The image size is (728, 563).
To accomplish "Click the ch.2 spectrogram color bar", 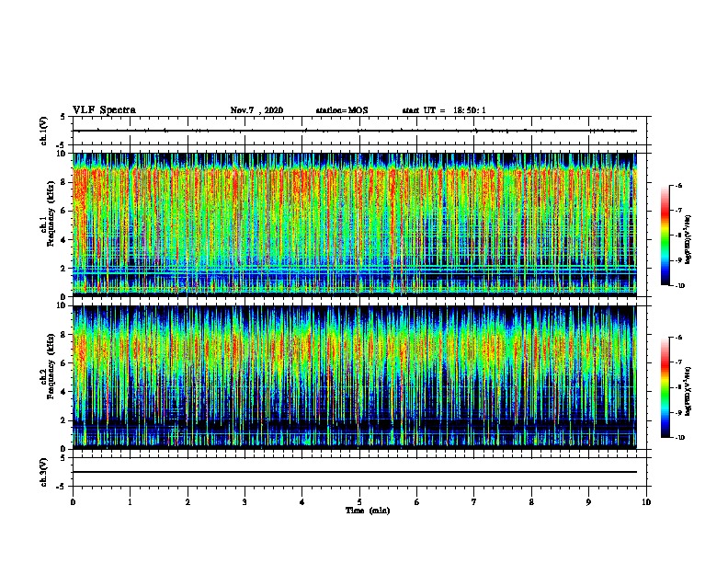I will 665,387.
